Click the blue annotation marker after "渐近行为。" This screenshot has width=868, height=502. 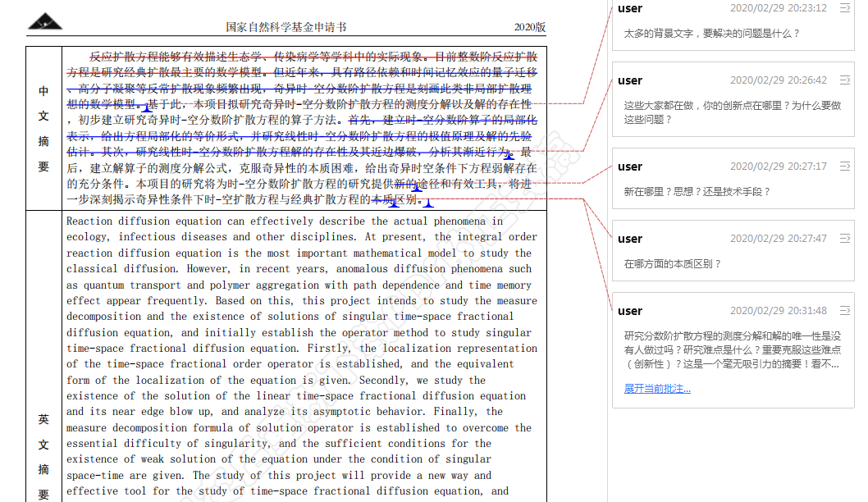coord(509,155)
